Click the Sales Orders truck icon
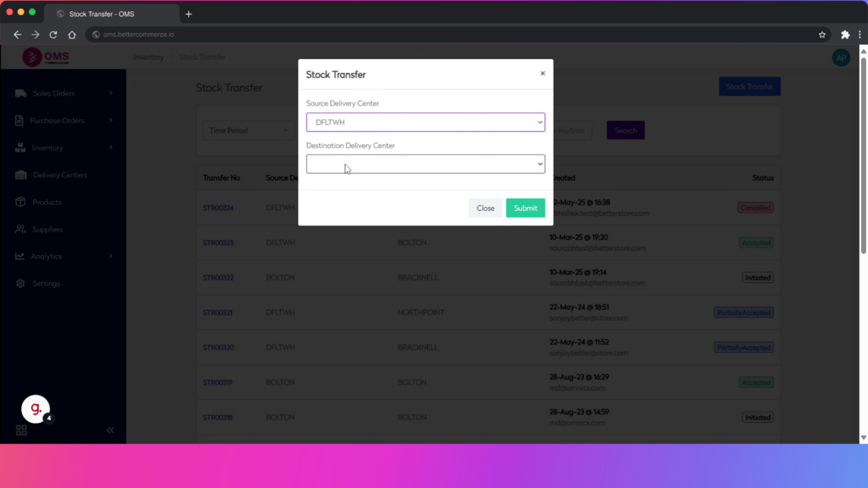This screenshot has width=868, height=488. (21, 93)
